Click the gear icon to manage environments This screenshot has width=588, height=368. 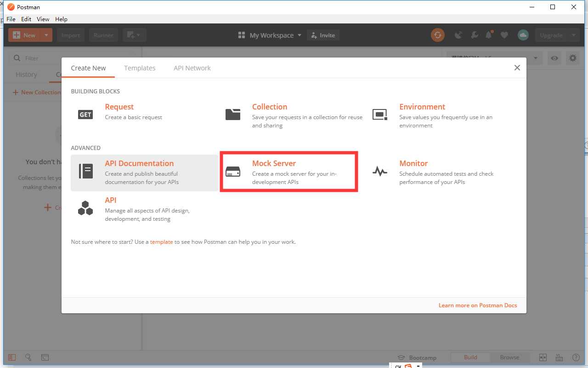coord(572,58)
